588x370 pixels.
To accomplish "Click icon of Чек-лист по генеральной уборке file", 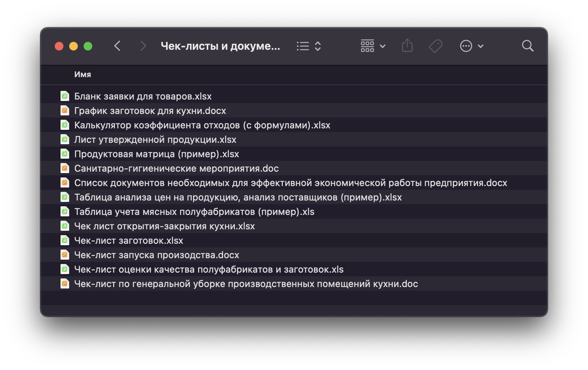I will [65, 284].
